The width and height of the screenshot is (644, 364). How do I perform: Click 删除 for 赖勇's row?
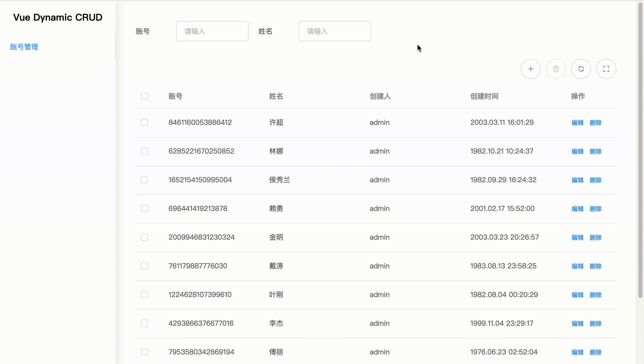(x=595, y=209)
